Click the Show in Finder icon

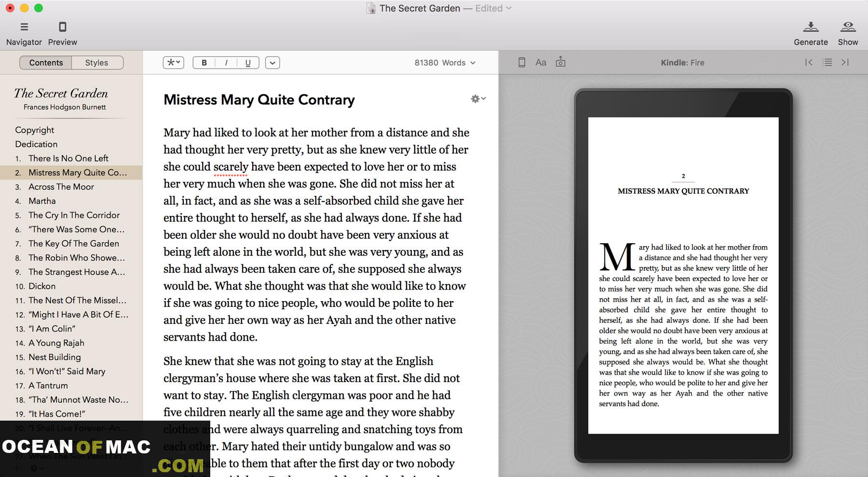click(848, 27)
